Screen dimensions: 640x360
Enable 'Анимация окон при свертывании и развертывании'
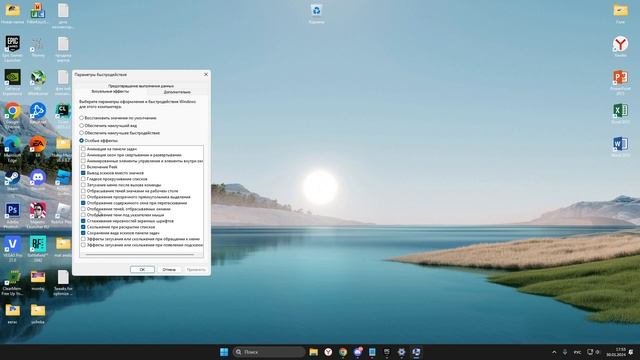tap(83, 155)
